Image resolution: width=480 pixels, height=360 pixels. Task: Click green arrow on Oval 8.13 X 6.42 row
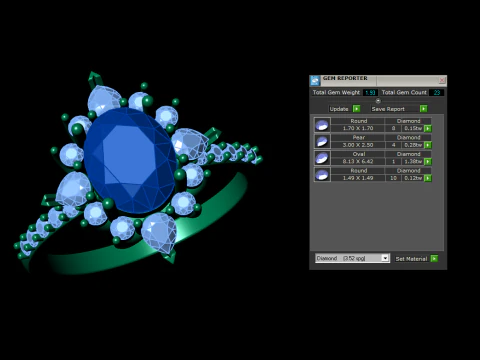tap(428, 162)
